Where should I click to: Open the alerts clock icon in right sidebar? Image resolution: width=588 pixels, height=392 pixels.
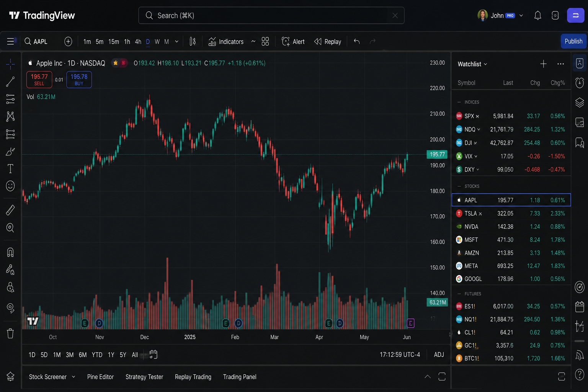[x=580, y=83]
